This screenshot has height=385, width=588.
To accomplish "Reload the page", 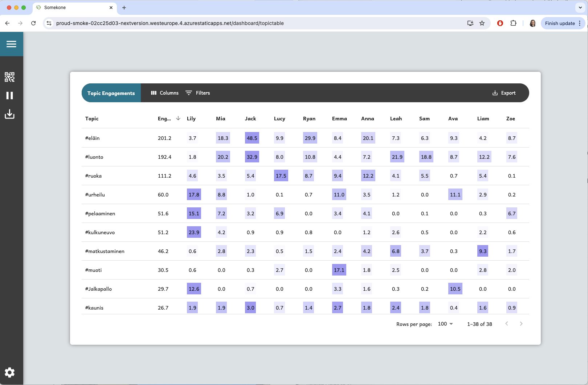I will [x=33, y=23].
